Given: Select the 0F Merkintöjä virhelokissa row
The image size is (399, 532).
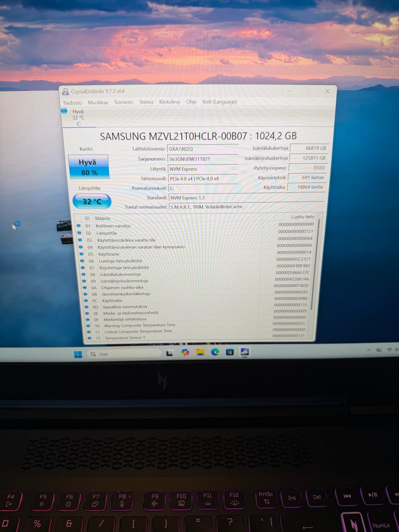Looking at the screenshot, I should coord(197,319).
